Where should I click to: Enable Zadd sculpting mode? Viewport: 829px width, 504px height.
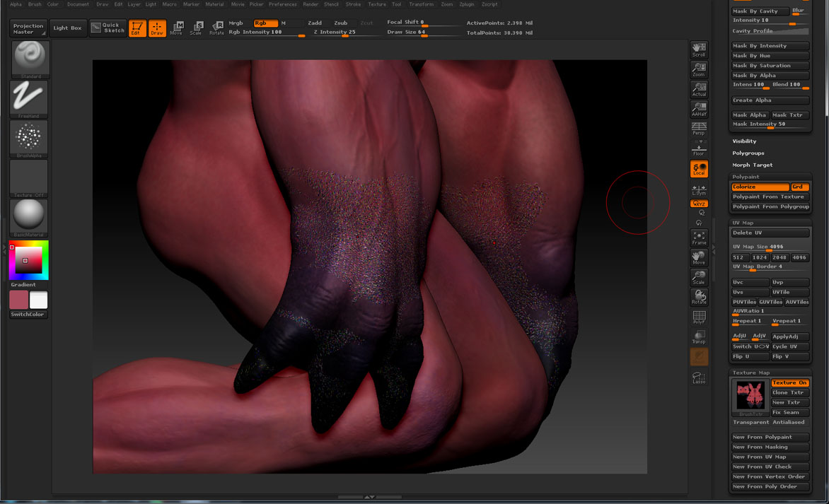pos(315,23)
